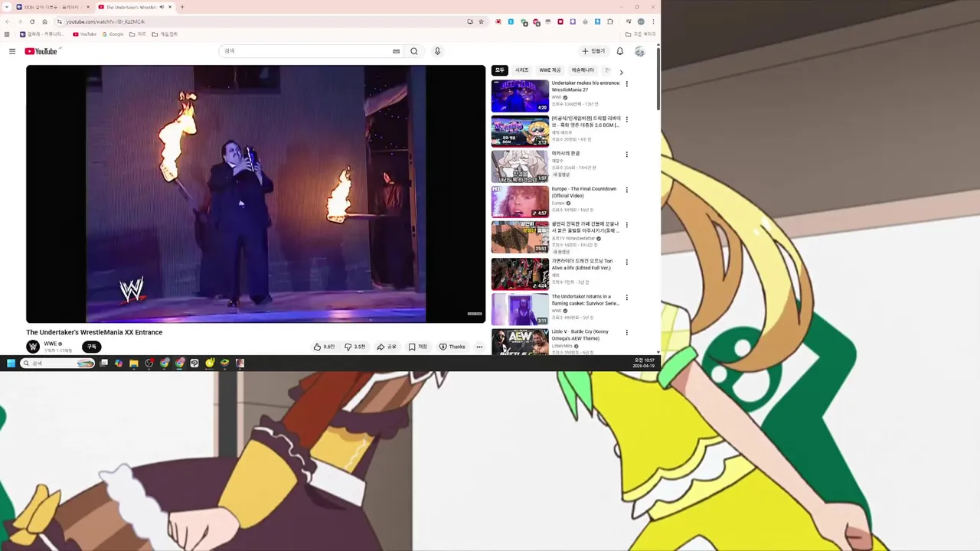Select the WWE 제공 filter chip
Viewport: 980px width, 551px height.
pos(550,70)
